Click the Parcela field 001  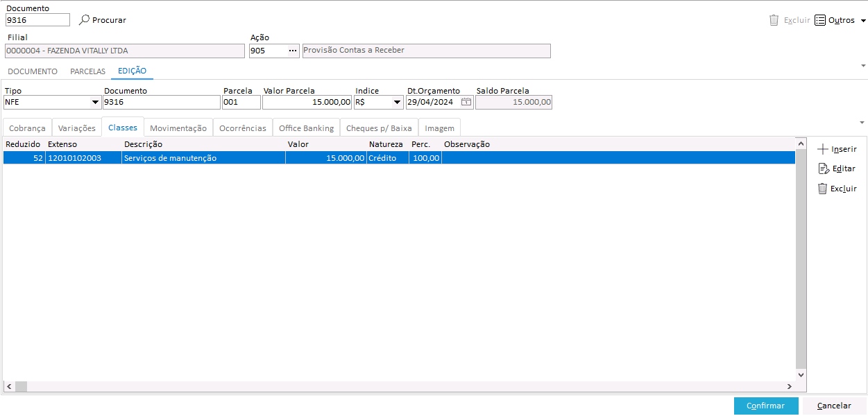click(241, 103)
